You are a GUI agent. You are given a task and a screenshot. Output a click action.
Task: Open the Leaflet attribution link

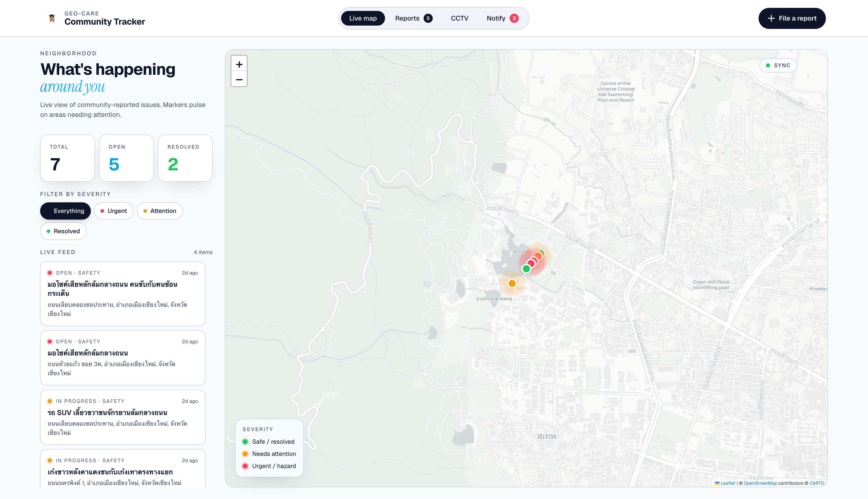tap(728, 483)
